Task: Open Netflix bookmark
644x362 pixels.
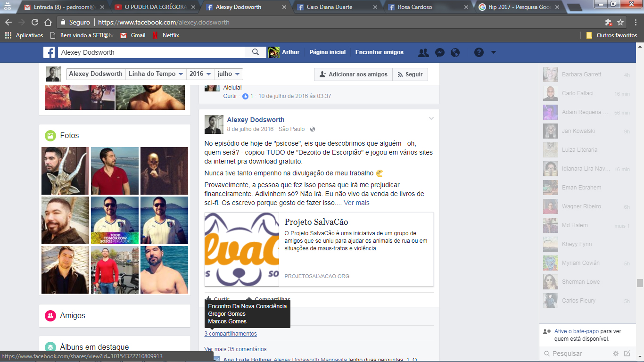Action: tap(165, 35)
